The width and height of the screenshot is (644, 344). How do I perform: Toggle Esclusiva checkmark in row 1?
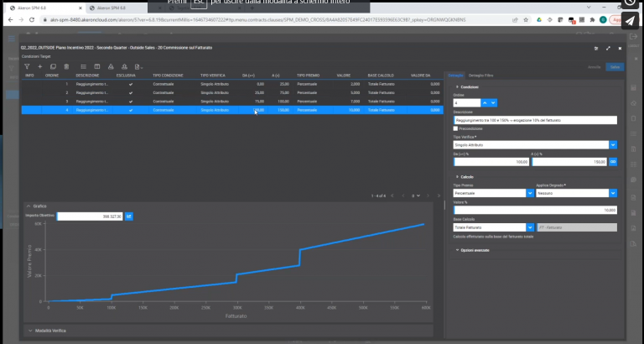[130, 84]
